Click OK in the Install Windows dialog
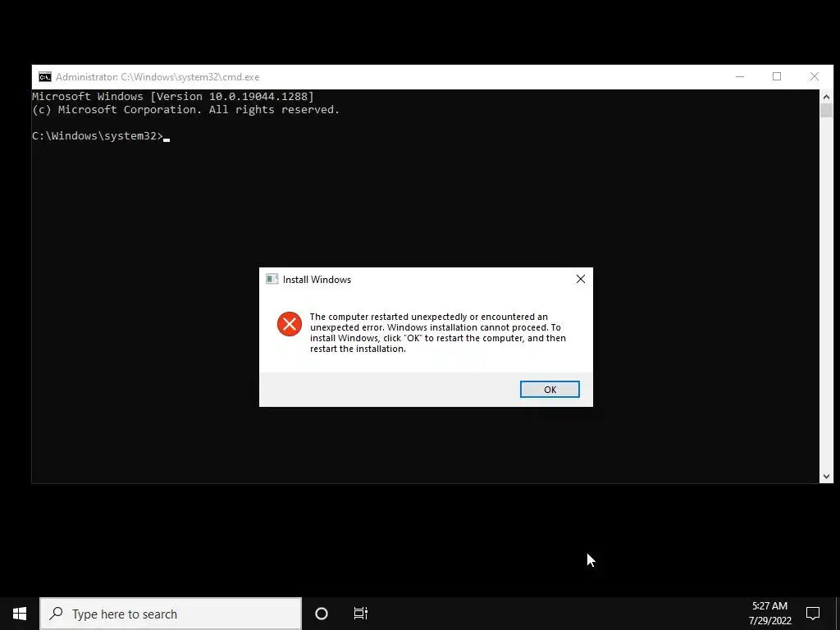 (x=550, y=390)
